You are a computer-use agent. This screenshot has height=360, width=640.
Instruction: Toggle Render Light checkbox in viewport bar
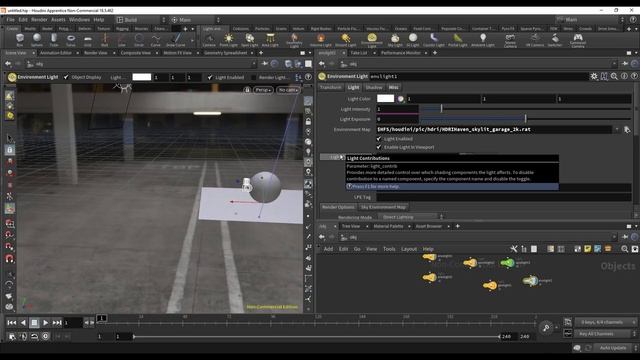click(254, 77)
